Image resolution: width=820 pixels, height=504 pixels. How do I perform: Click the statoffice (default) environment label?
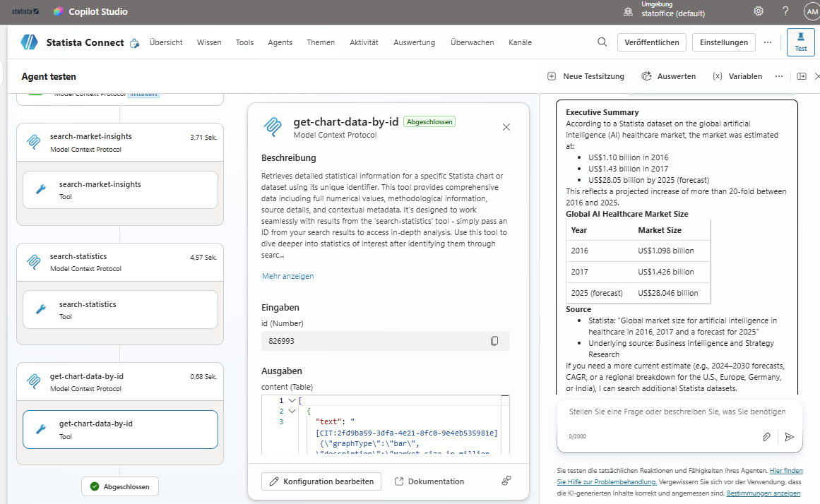[673, 13]
